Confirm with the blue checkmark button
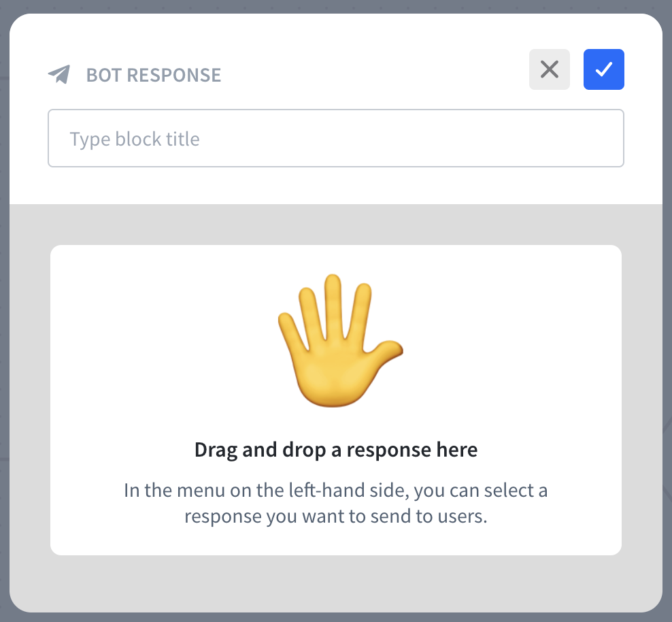 [603, 69]
